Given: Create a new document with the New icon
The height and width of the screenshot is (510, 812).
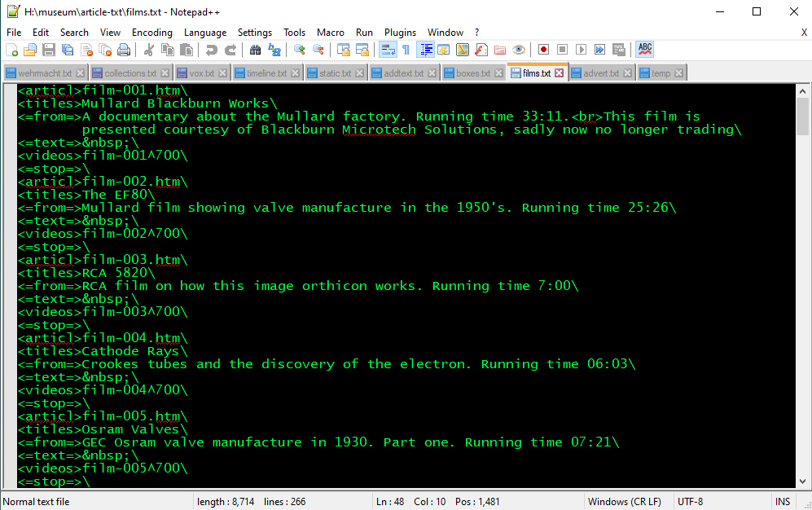Looking at the screenshot, I should [11, 50].
